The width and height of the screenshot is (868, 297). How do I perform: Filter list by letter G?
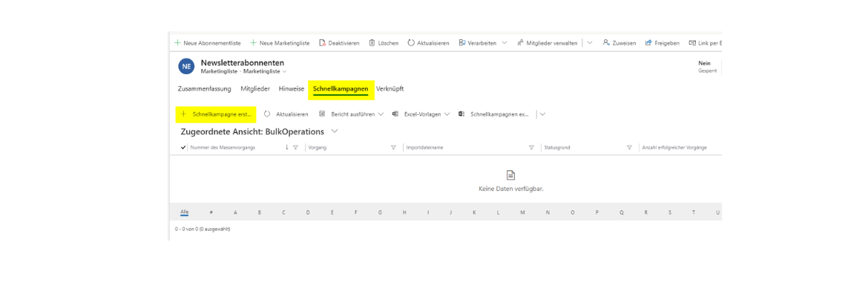click(381, 212)
